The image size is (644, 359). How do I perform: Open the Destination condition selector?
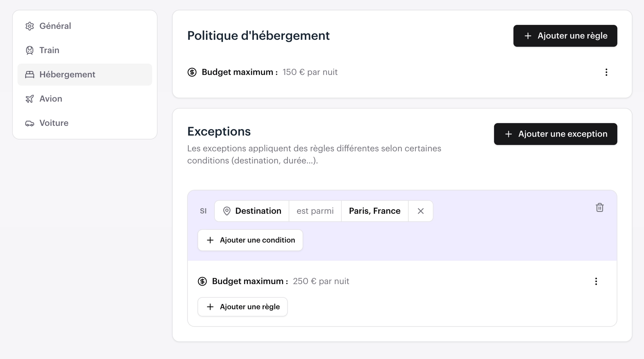click(x=252, y=211)
